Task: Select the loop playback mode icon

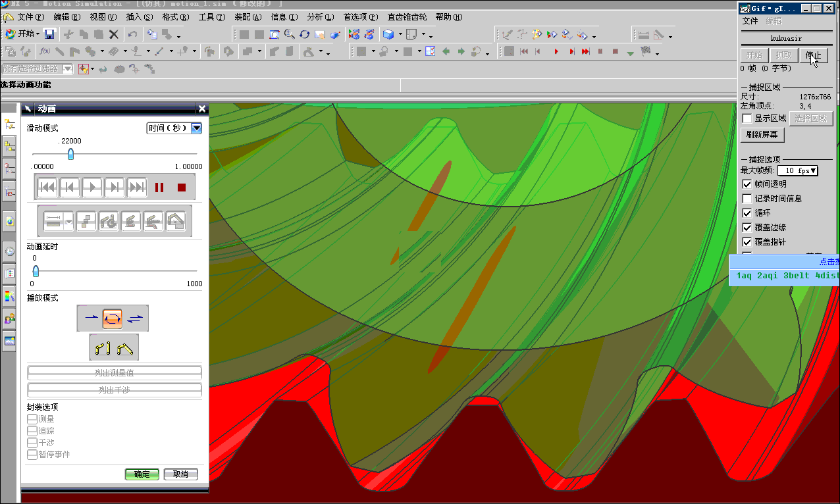Action: [113, 318]
